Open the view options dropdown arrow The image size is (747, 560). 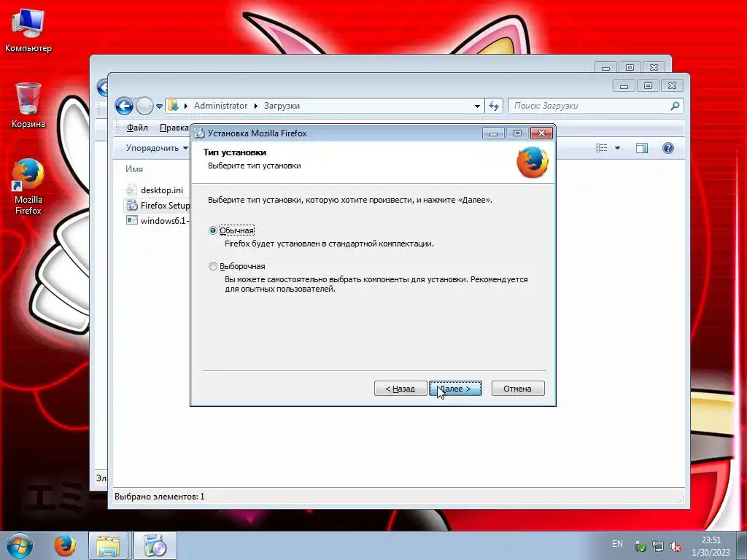point(617,148)
